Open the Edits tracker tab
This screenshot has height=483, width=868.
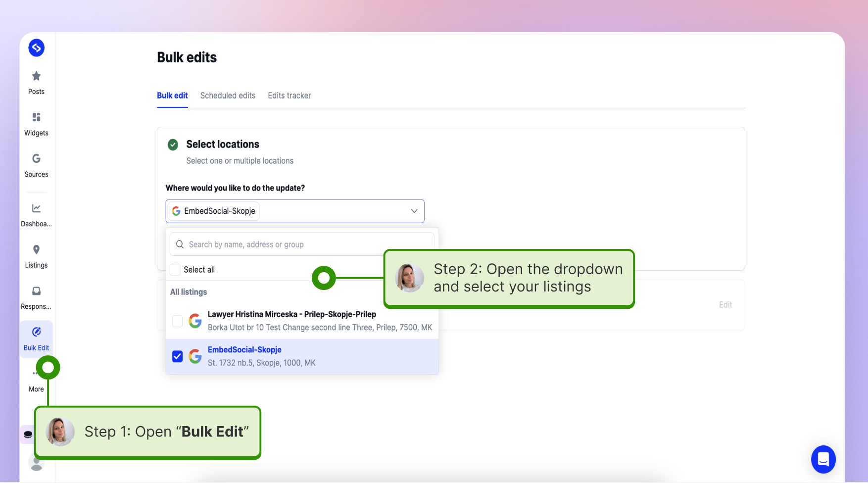point(289,96)
